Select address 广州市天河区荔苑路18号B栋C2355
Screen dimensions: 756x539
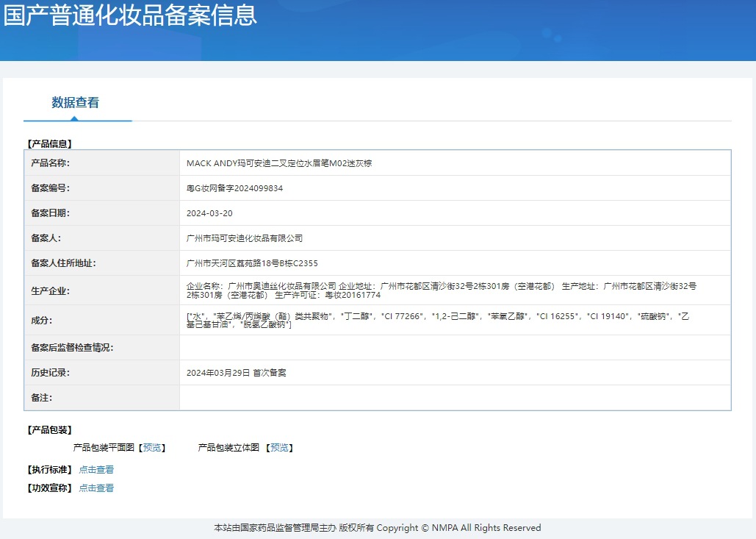252,263
